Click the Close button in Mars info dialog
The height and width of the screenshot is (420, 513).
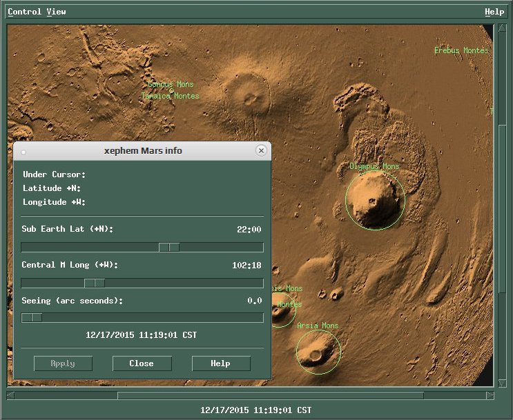142,363
